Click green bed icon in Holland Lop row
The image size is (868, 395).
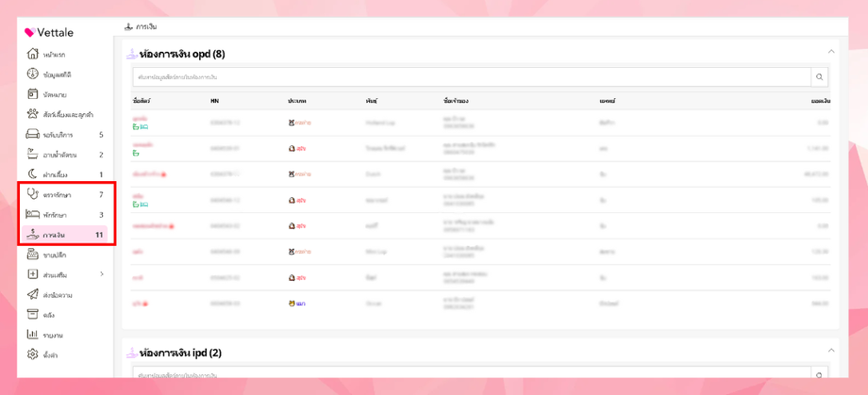pos(144,126)
